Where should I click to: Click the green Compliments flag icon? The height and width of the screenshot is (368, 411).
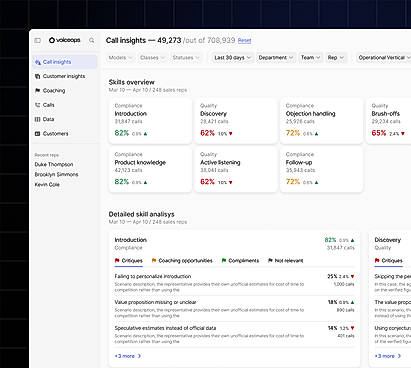(224, 260)
